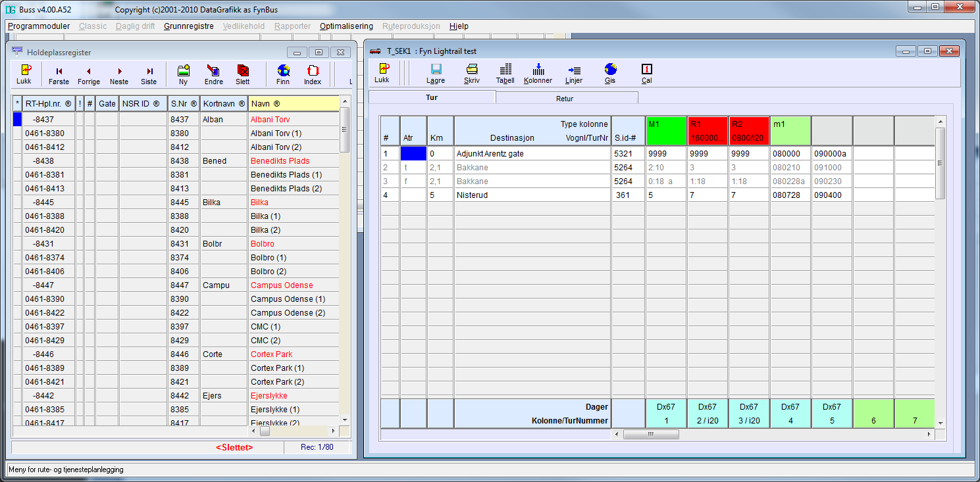Click Adjunkt Arentz gate destination cell
This screenshot has width=980, height=482.
[x=532, y=153]
